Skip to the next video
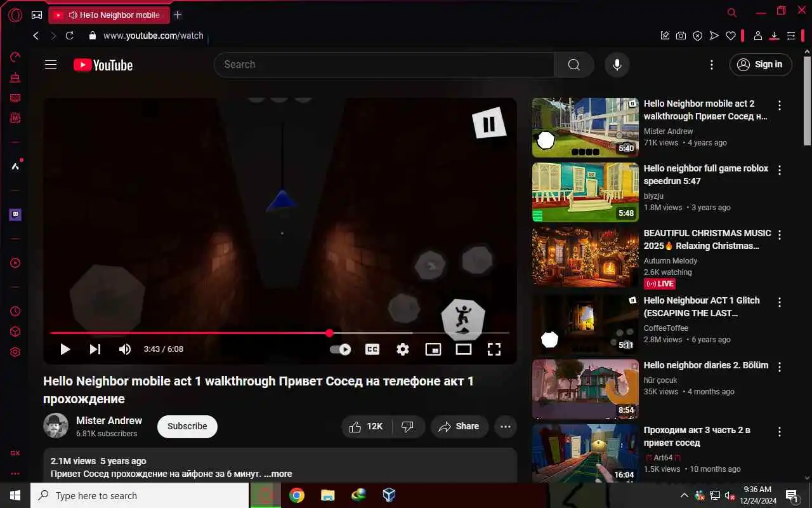This screenshot has height=508, width=812. click(x=95, y=349)
